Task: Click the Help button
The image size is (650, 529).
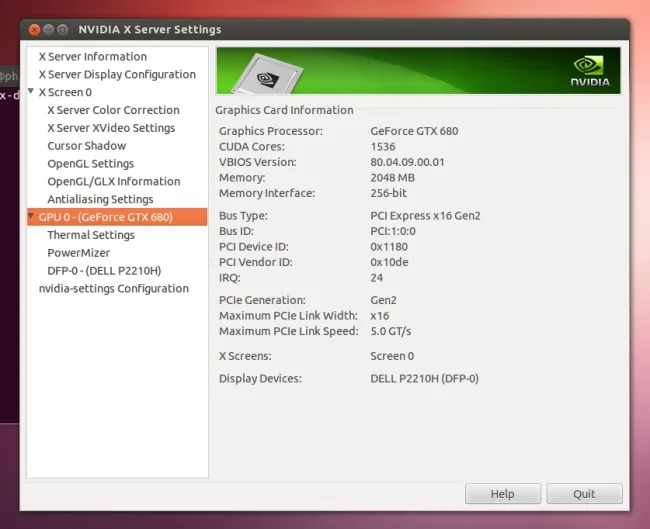Action: (502, 494)
